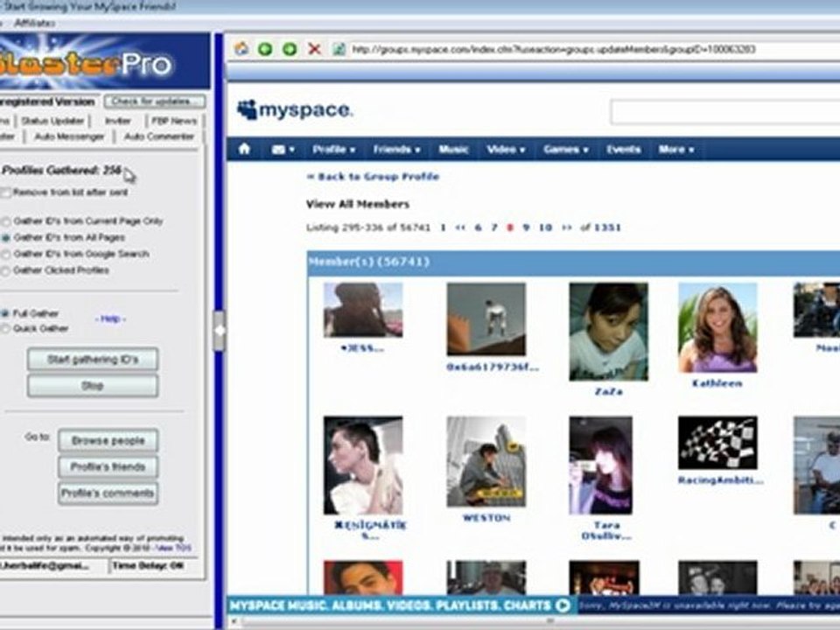Switch to the Inviter tab
Viewport: 840px width, 630px height.
(117, 121)
